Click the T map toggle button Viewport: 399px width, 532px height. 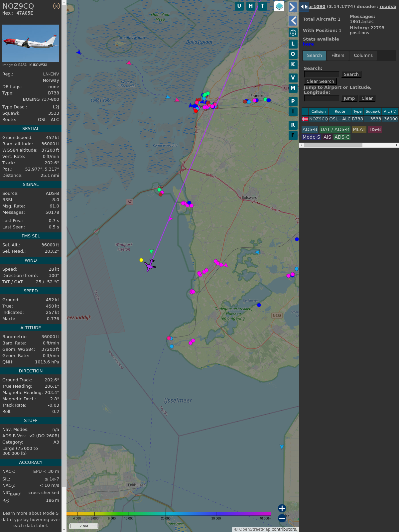coord(263,6)
